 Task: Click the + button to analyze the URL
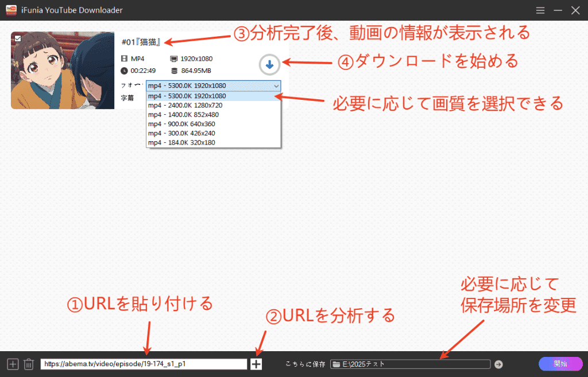tap(256, 364)
